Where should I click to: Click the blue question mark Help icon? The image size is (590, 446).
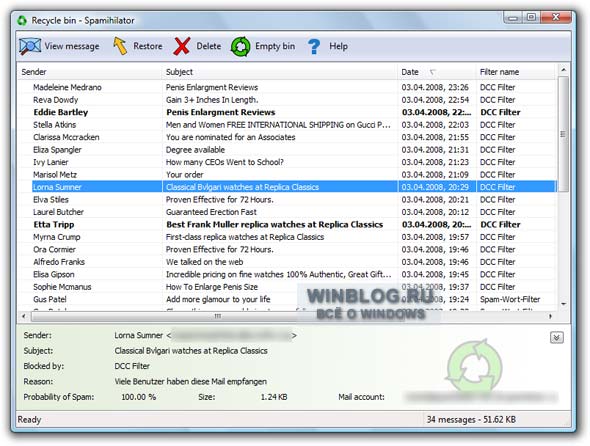coord(313,47)
